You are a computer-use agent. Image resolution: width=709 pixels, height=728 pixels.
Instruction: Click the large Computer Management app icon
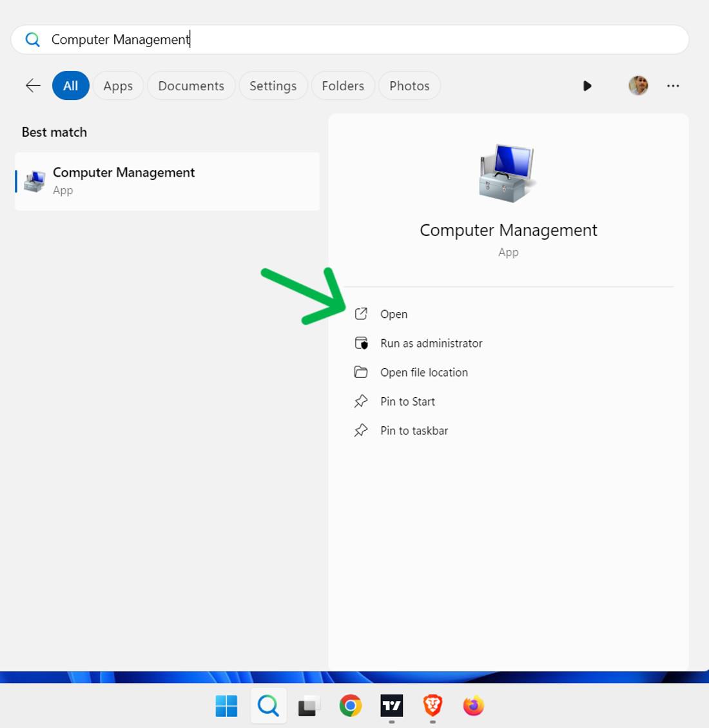coord(507,173)
